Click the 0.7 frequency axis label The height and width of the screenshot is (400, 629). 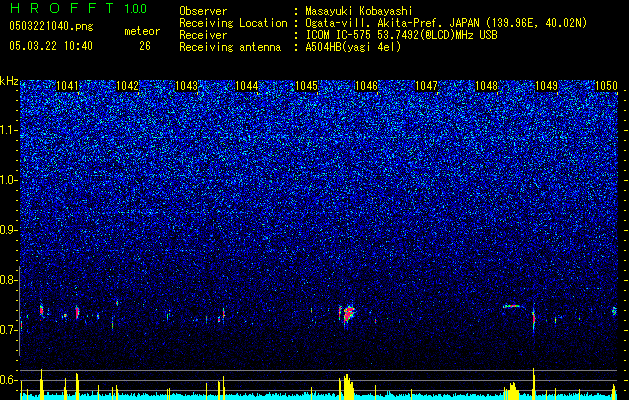8,330
